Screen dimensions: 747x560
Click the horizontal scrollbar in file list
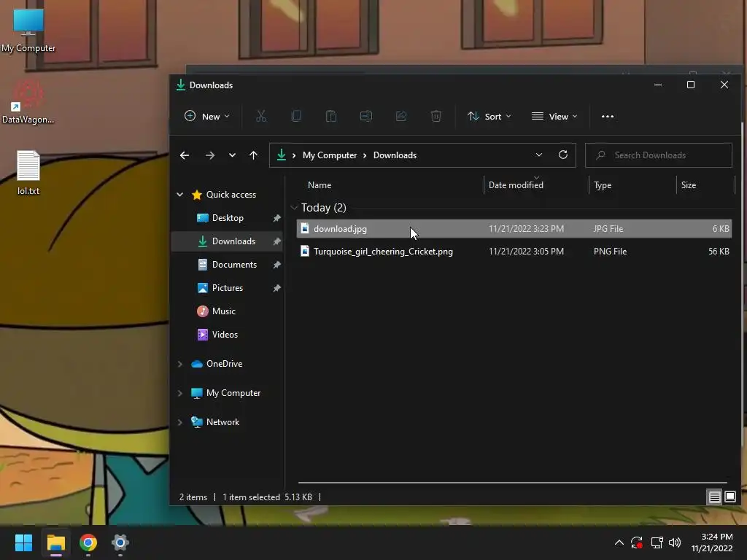tap(513, 483)
